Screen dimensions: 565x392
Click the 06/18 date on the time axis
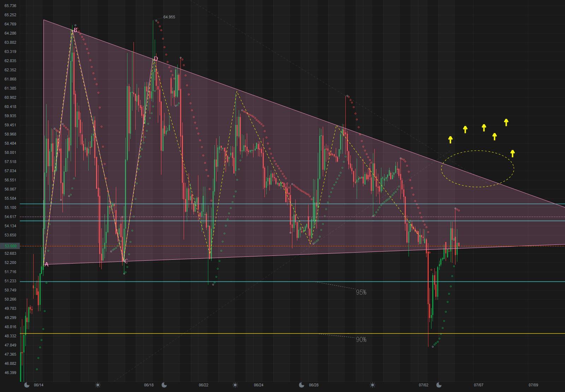pyautogui.click(x=149, y=385)
